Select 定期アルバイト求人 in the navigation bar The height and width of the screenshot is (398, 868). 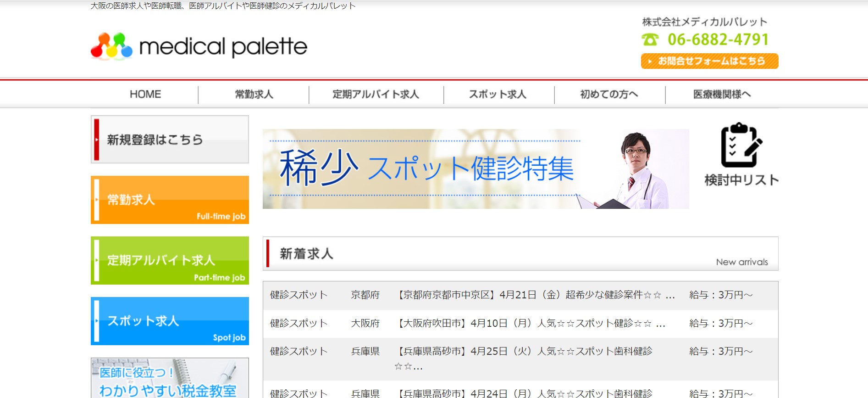(376, 94)
